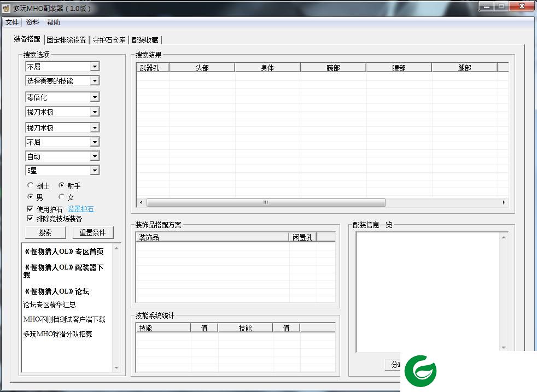
Task: Click the search results horizontal scrollbar thumb
Action: point(266,202)
